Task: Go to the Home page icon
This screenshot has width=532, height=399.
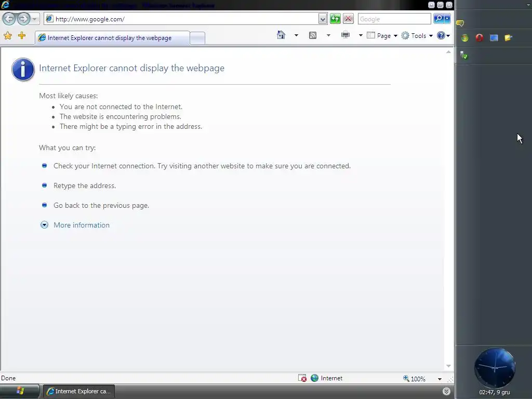Action: [281, 35]
